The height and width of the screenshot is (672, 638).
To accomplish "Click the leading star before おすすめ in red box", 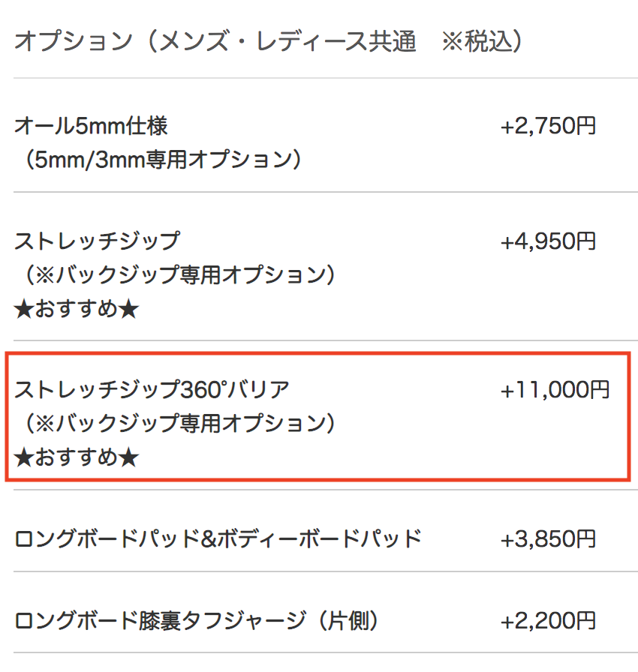I will click(24, 457).
